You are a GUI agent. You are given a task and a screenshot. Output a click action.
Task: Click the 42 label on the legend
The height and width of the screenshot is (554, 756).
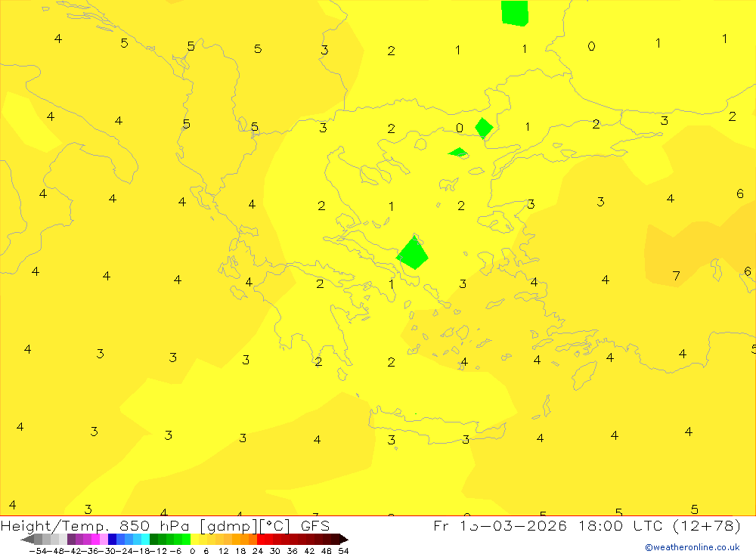click(309, 551)
